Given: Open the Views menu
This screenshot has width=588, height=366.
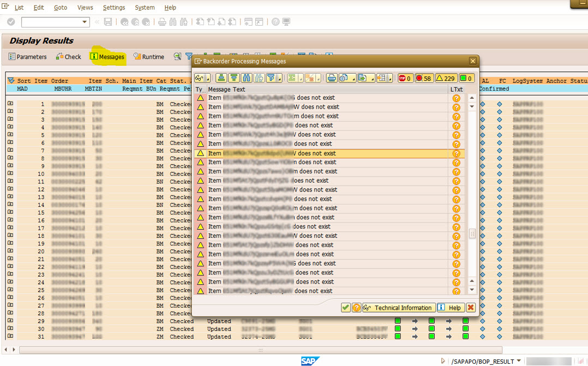Looking at the screenshot, I should tap(85, 8).
